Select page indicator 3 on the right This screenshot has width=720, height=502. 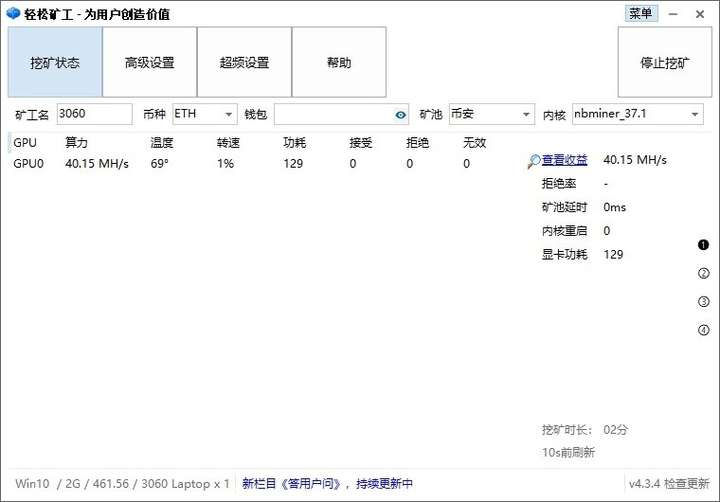(703, 302)
